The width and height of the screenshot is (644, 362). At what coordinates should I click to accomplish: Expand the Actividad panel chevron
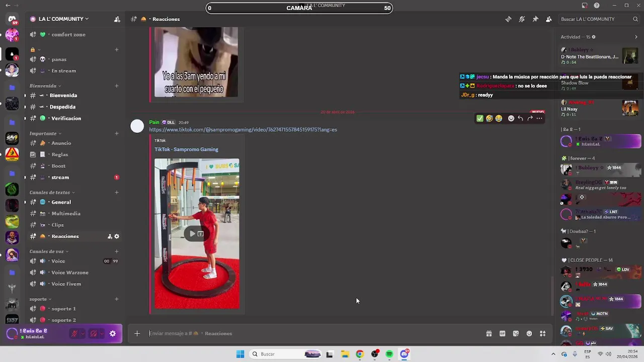(636, 37)
